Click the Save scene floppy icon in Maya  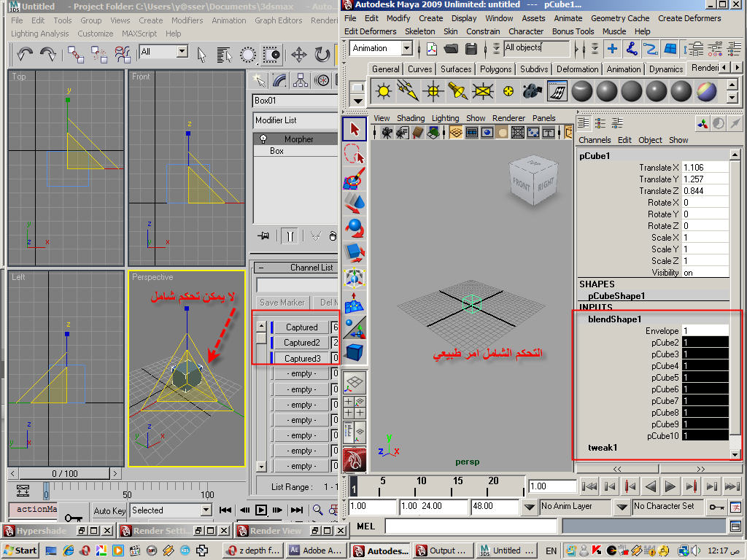pos(471,49)
